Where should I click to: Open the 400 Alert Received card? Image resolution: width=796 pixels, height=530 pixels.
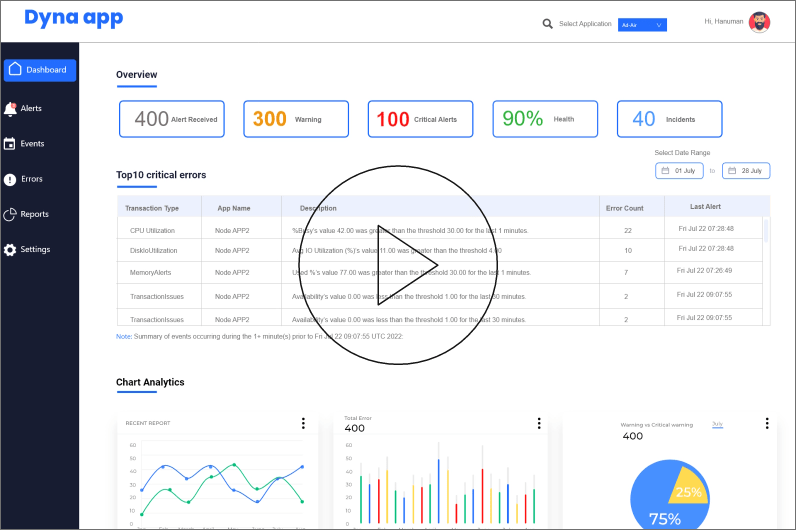pyautogui.click(x=172, y=119)
